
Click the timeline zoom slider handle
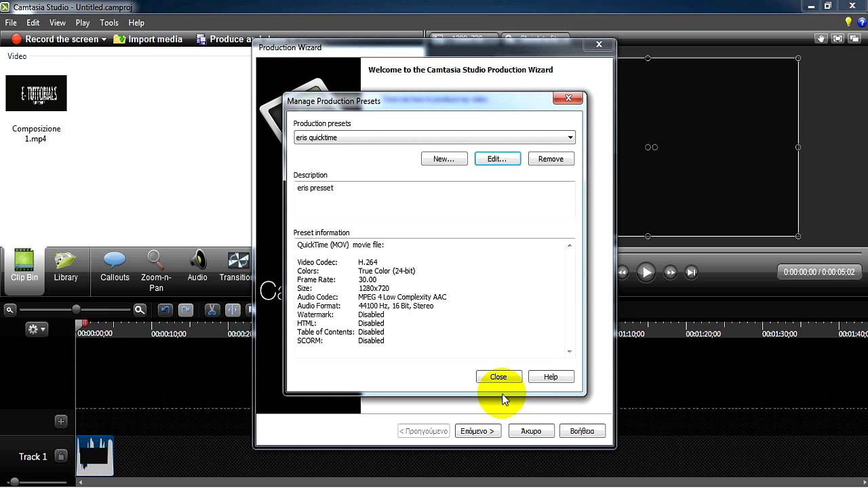coord(77,309)
